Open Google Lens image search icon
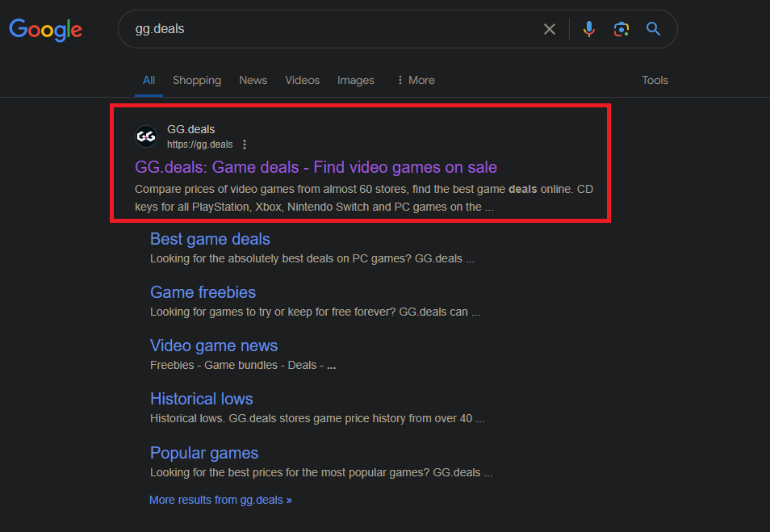This screenshot has height=532, width=770. coord(621,29)
